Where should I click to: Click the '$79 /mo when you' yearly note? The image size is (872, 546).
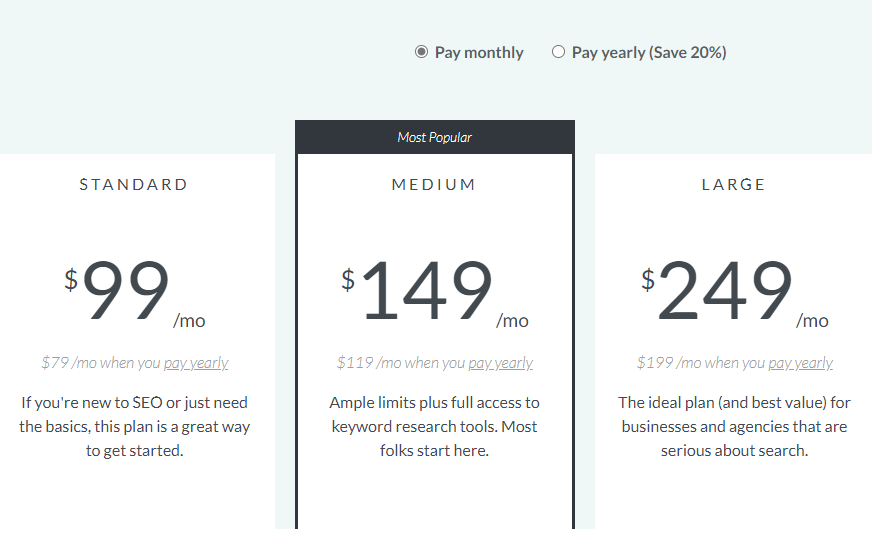(101, 363)
